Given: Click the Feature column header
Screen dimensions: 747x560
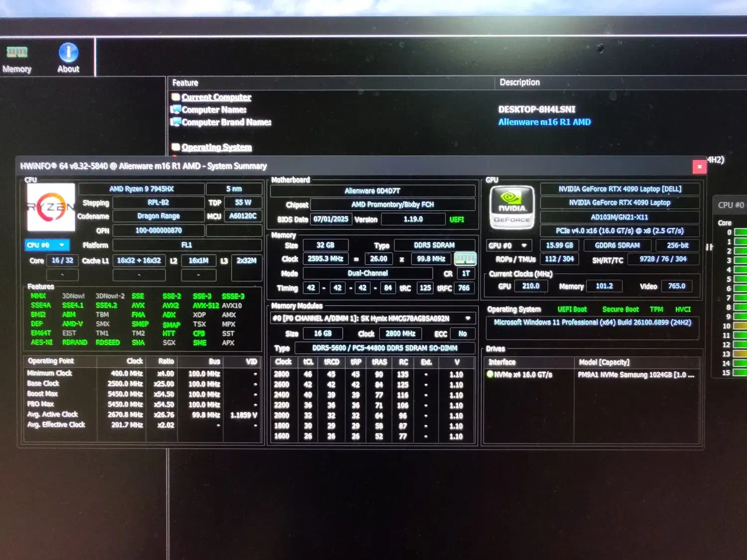Looking at the screenshot, I should 185,83.
